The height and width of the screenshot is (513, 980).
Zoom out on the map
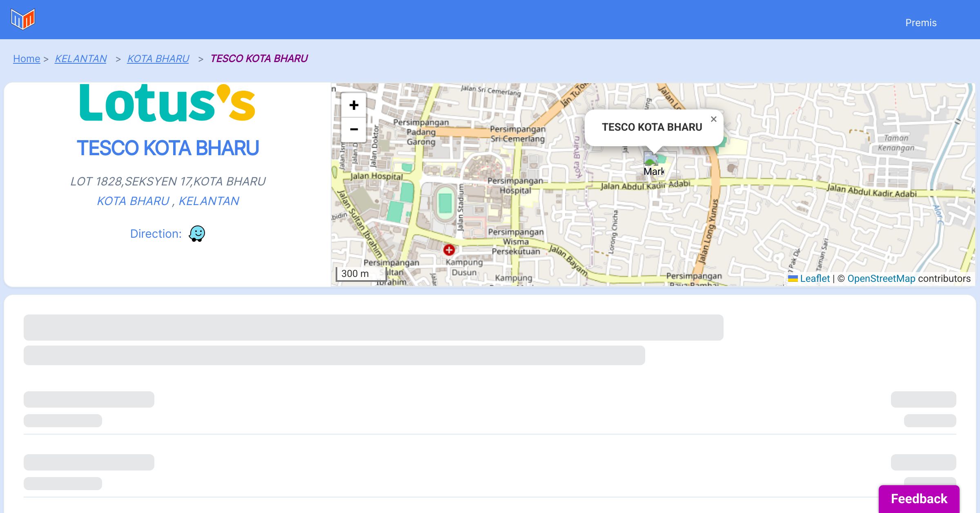[354, 129]
